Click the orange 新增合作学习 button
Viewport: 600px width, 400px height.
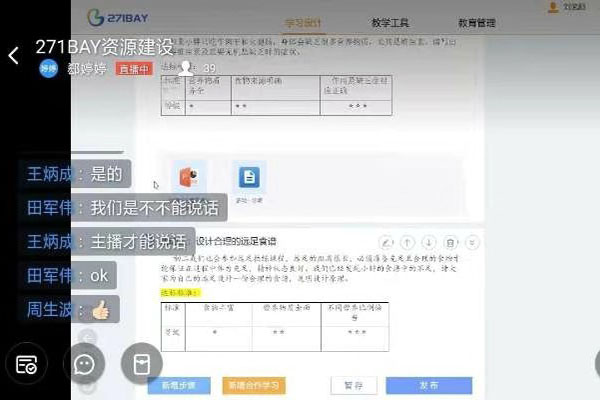pos(254,385)
